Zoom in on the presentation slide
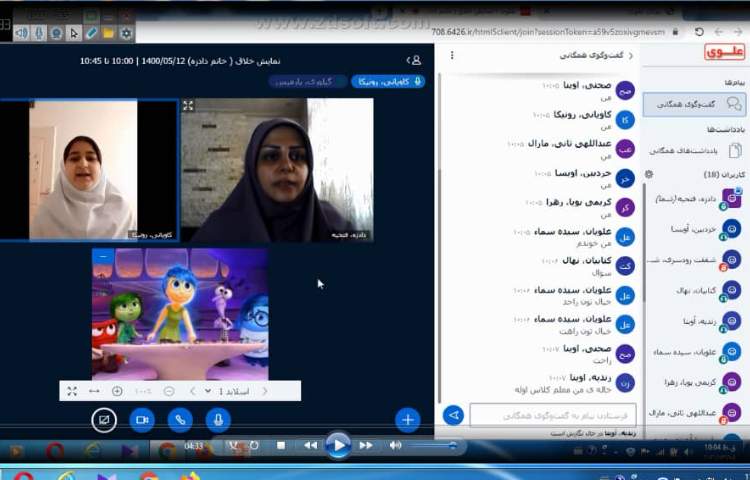 (117, 391)
